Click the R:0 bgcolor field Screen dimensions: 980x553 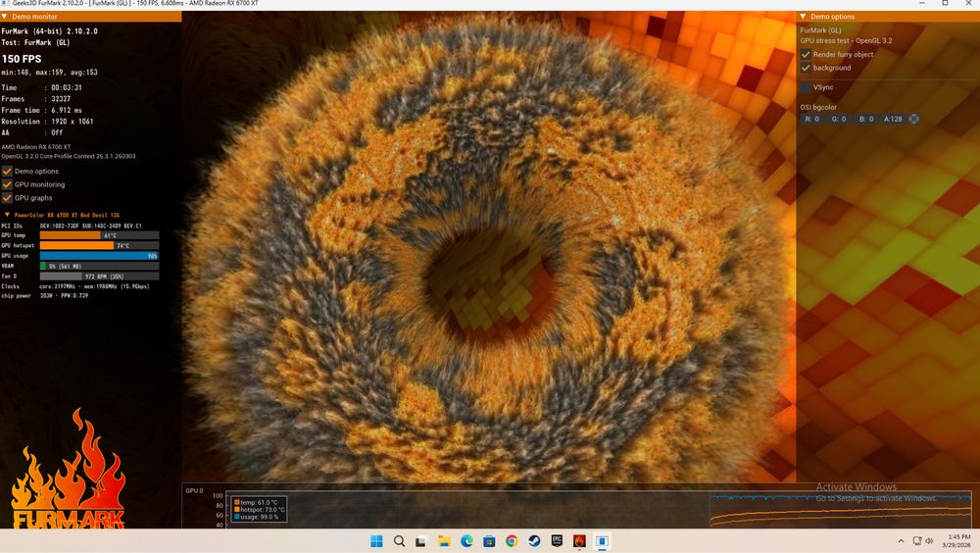point(812,119)
